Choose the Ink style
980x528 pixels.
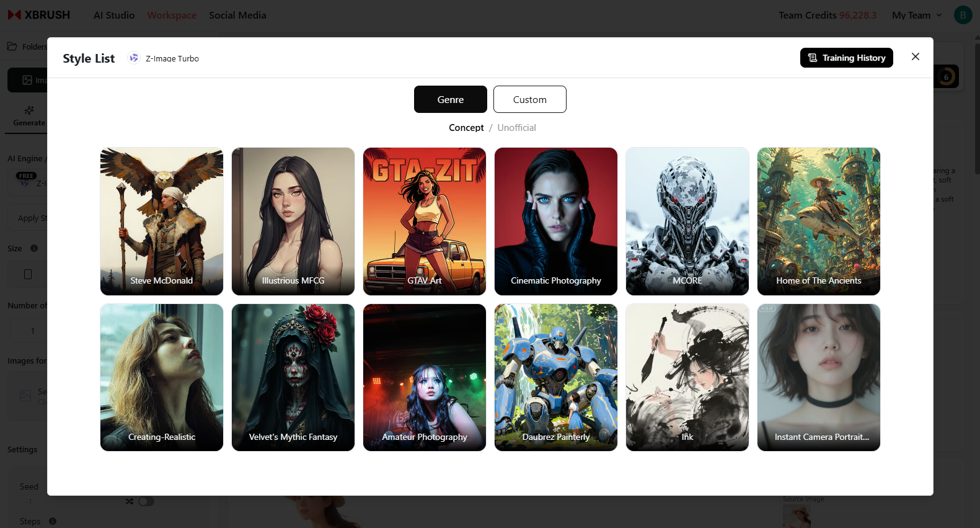[687, 377]
